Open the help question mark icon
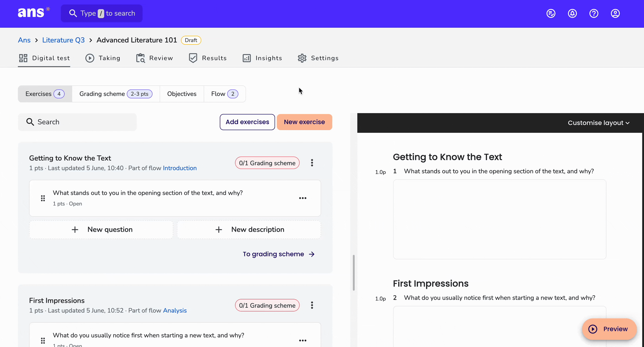644x347 pixels. (594, 13)
